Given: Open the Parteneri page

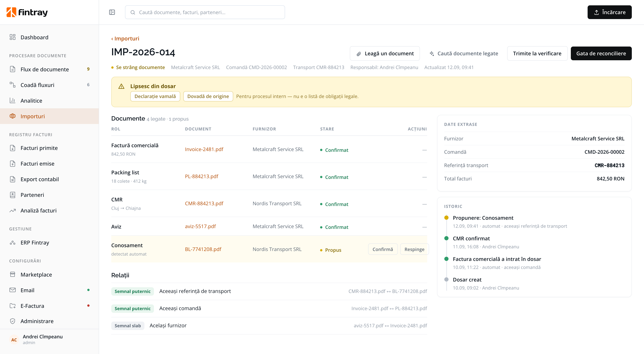Looking at the screenshot, I should click(x=49, y=195).
